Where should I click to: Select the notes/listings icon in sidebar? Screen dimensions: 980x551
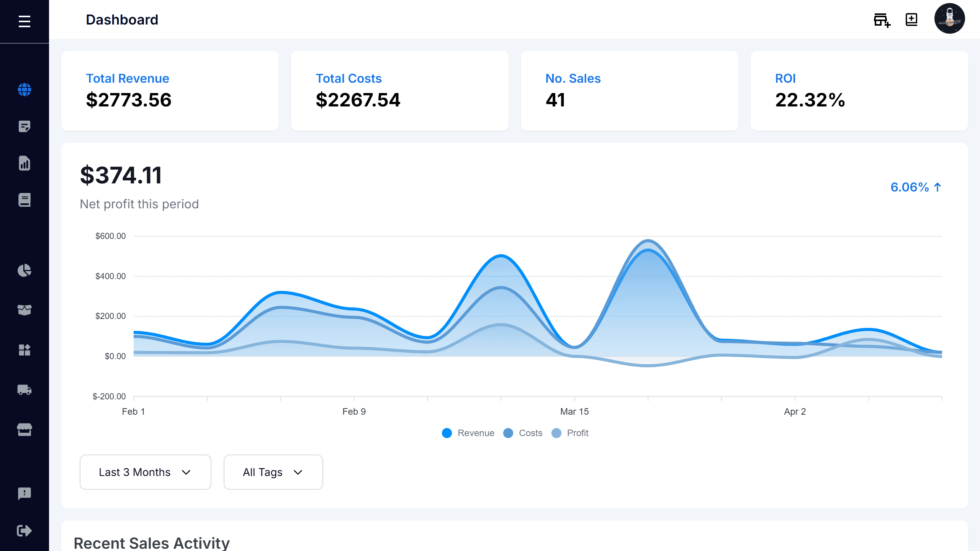(x=24, y=126)
